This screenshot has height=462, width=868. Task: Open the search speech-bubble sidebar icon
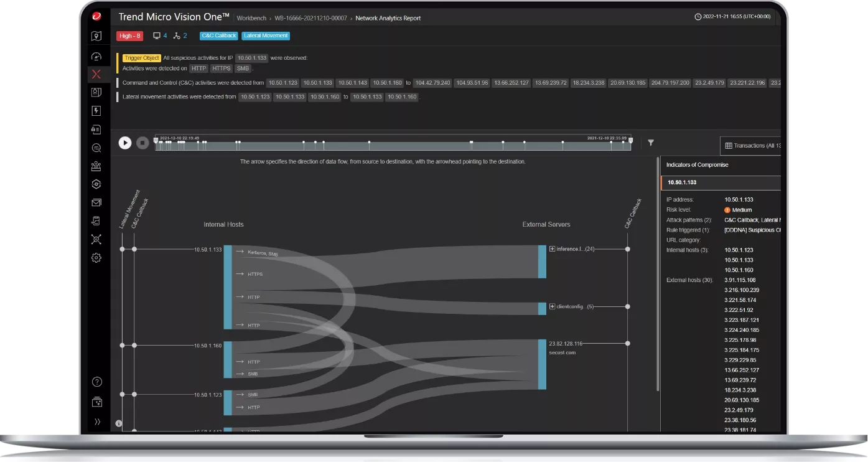96,148
